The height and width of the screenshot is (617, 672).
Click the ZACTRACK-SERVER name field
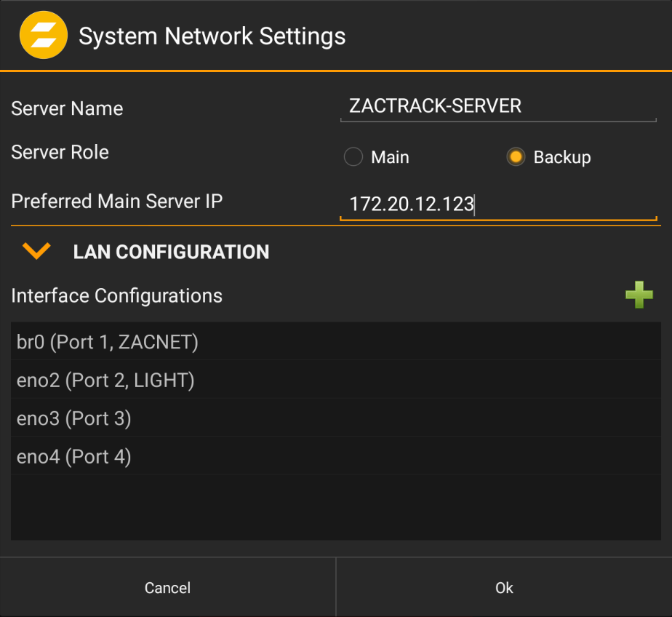[x=497, y=106]
